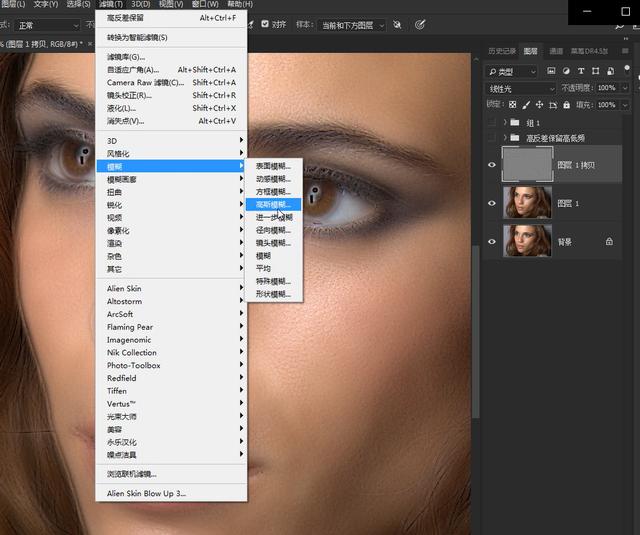Open the Layers panel options menu icon
Image resolution: width=640 pixels, height=535 pixels.
pos(625,51)
